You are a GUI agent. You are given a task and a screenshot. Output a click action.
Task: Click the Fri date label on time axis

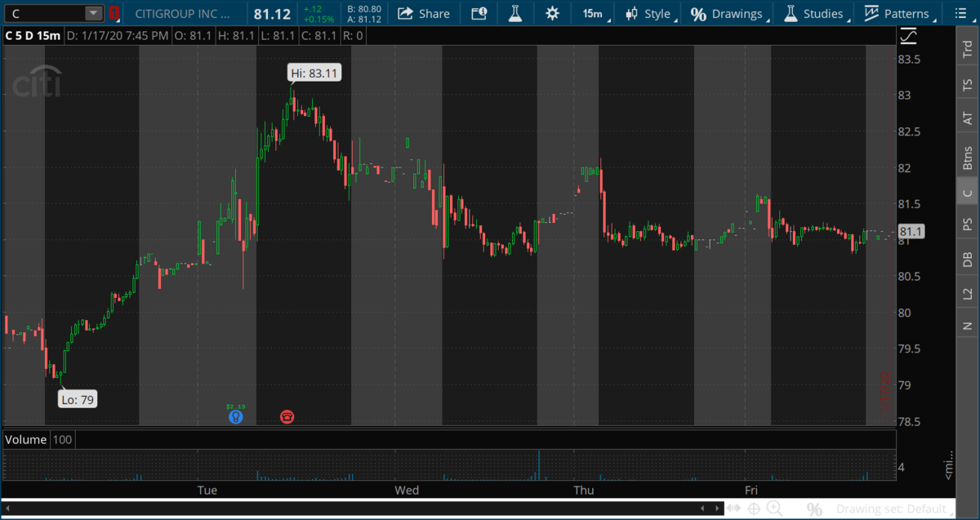[751, 490]
